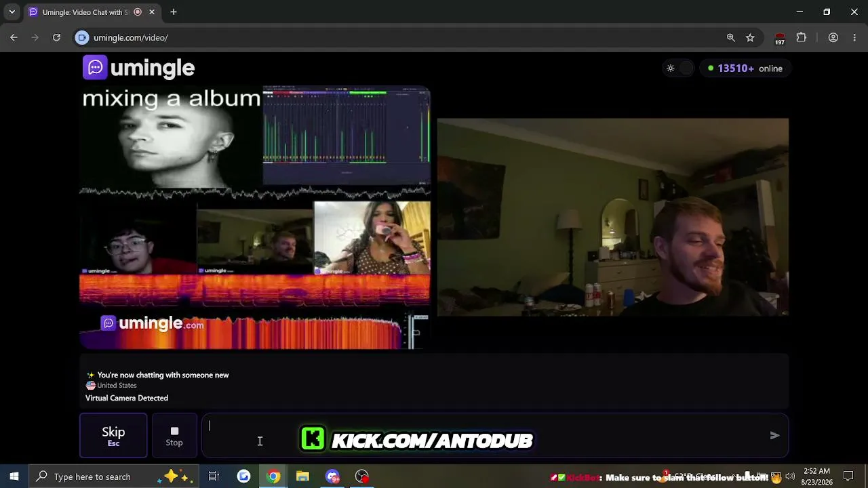Open the OBS Studio taskbar icon

[x=362, y=476]
